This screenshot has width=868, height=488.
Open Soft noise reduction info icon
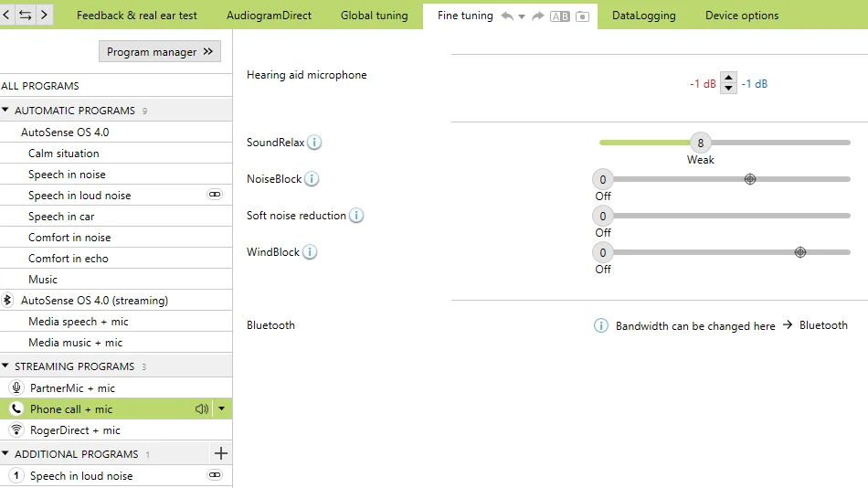[x=356, y=216]
